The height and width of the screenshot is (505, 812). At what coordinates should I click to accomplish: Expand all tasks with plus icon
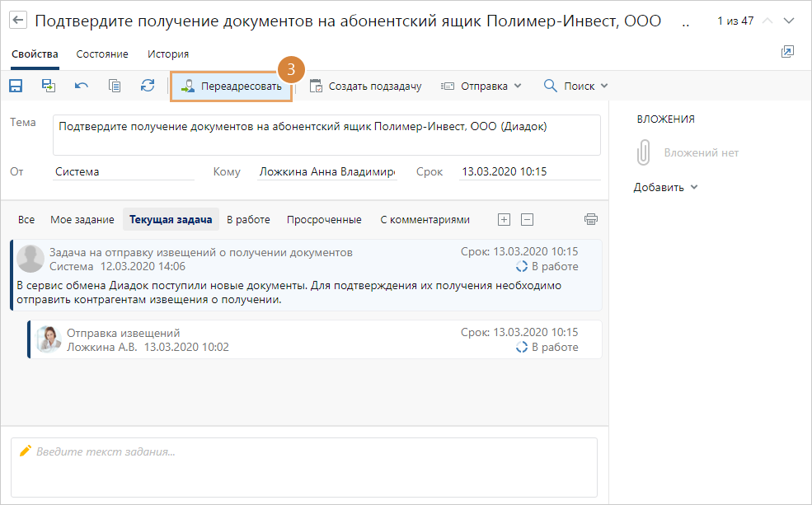[505, 219]
